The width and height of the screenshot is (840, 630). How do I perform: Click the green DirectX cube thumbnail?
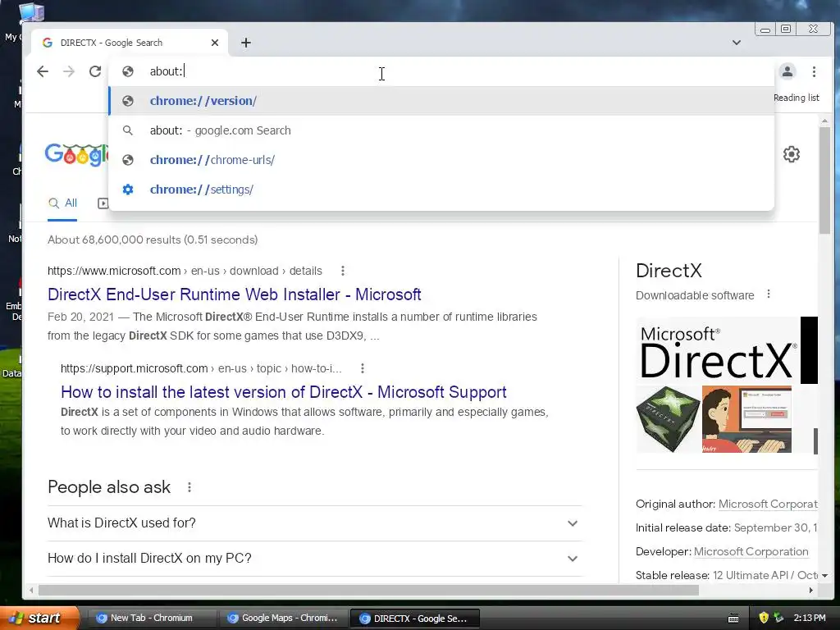[668, 419]
